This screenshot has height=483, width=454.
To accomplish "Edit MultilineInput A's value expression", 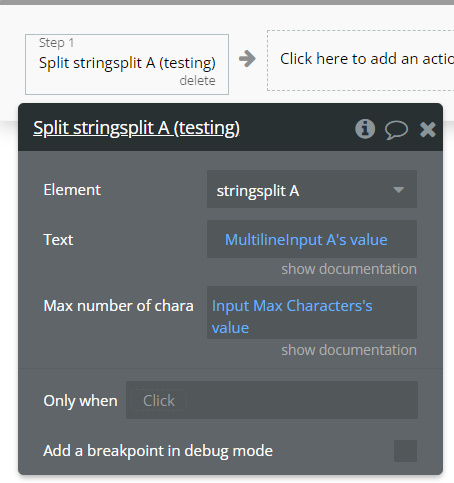I will (306, 240).
